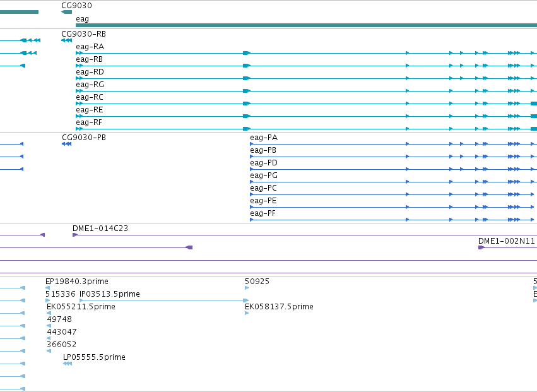This screenshot has height=392, width=537.
Task: Select the eag-RE transcript label
Action: pyautogui.click(x=90, y=110)
